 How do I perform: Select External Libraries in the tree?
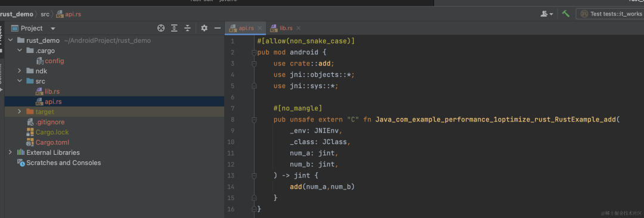114,152
